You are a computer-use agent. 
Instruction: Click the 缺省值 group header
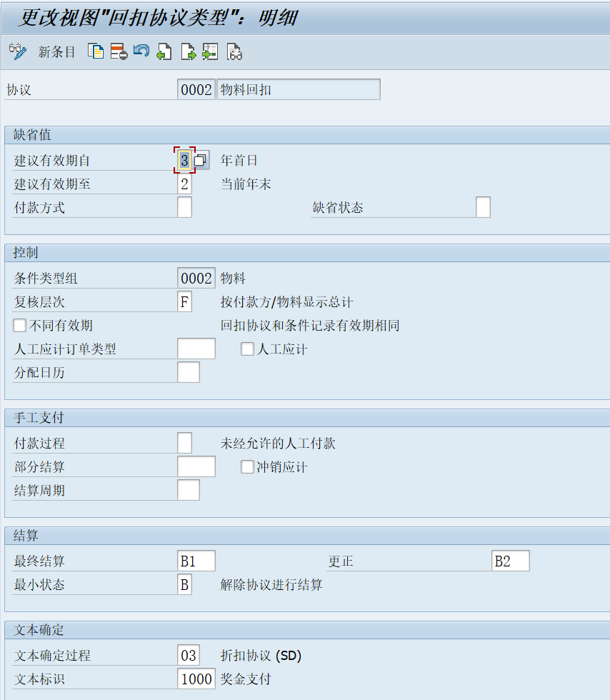(32, 135)
